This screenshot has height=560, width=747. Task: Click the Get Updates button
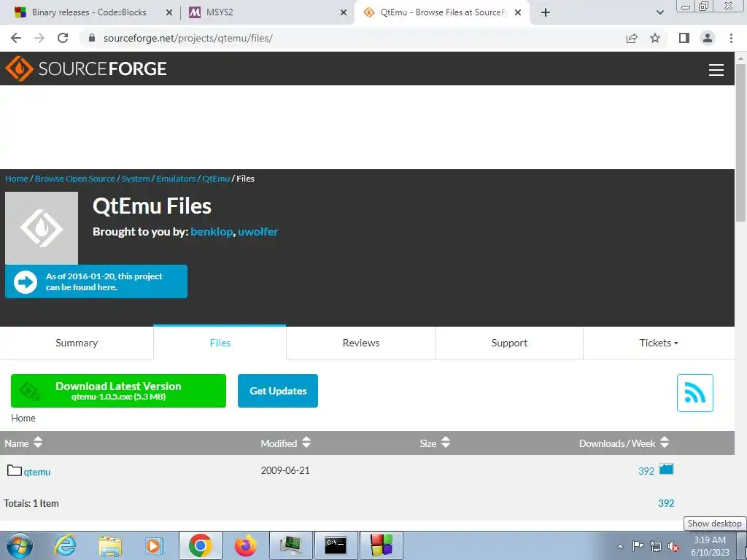278,391
